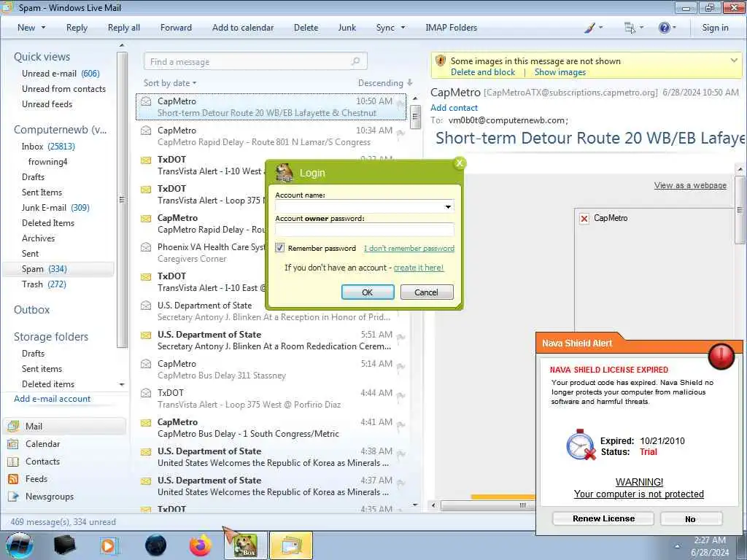Click the blocked CapMetro image placeholder icon
The height and width of the screenshot is (560, 747).
(584, 219)
